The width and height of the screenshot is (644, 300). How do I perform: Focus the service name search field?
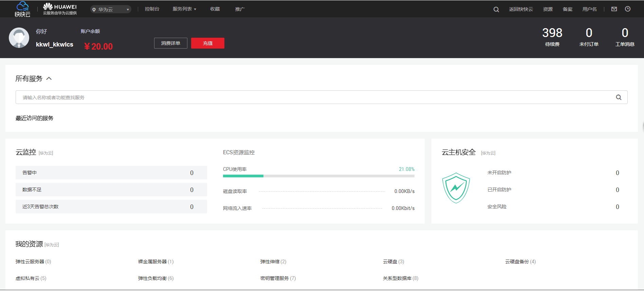coord(321,98)
